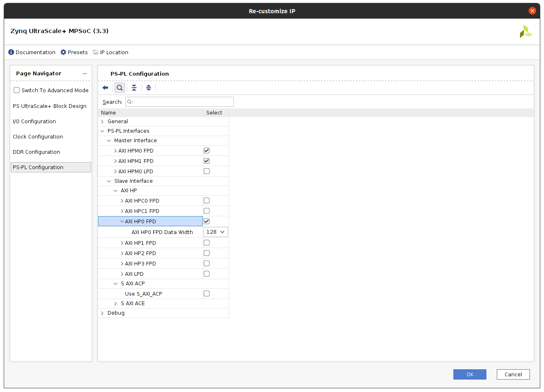The width and height of the screenshot is (544, 392).
Task: Click the OK button
Action: point(470,374)
